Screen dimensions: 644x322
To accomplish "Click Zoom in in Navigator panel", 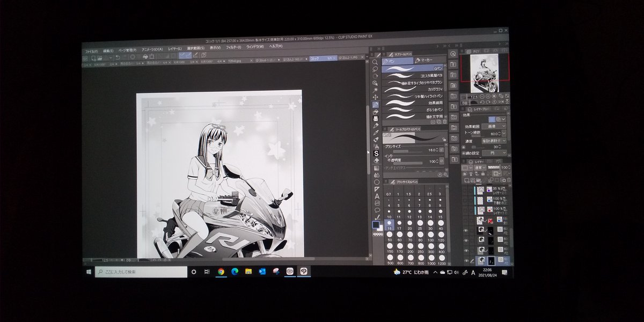I will (x=488, y=96).
